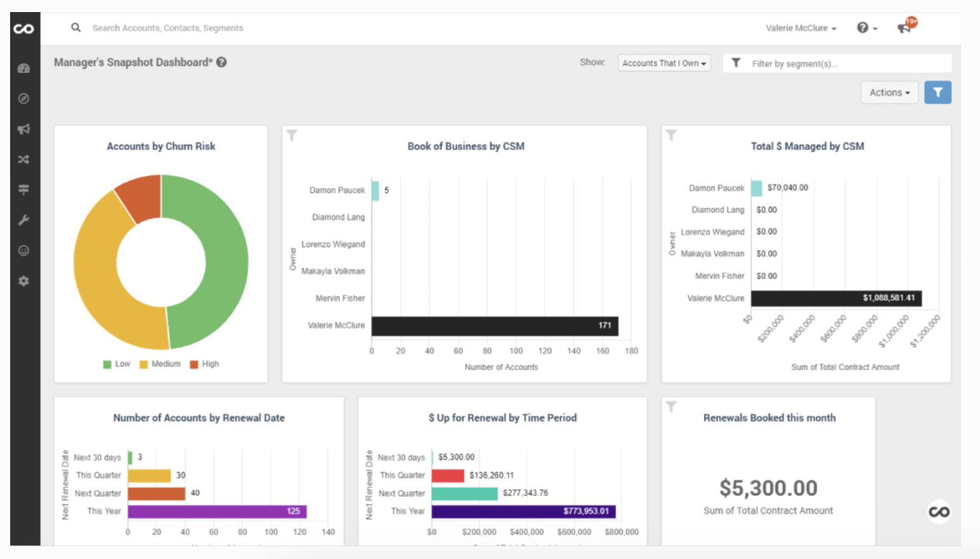Open the settings gear icon in sidebar

click(24, 281)
